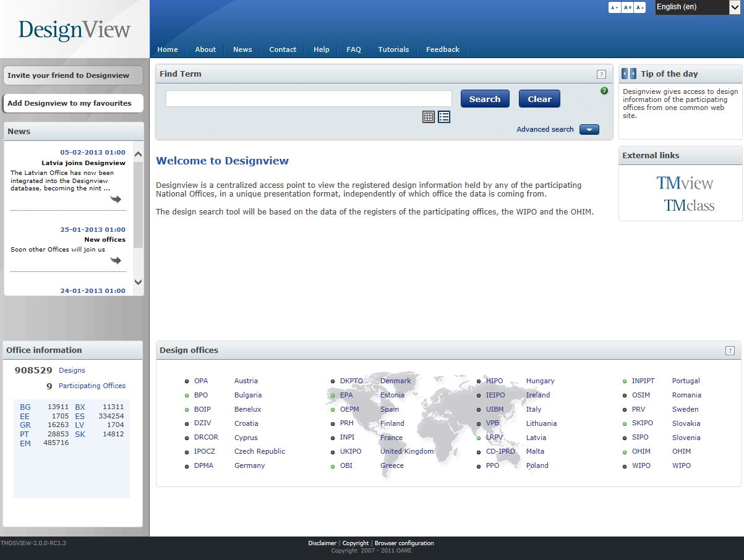The image size is (744, 560).
Task: Open the New offices news arrow
Action: tap(116, 260)
